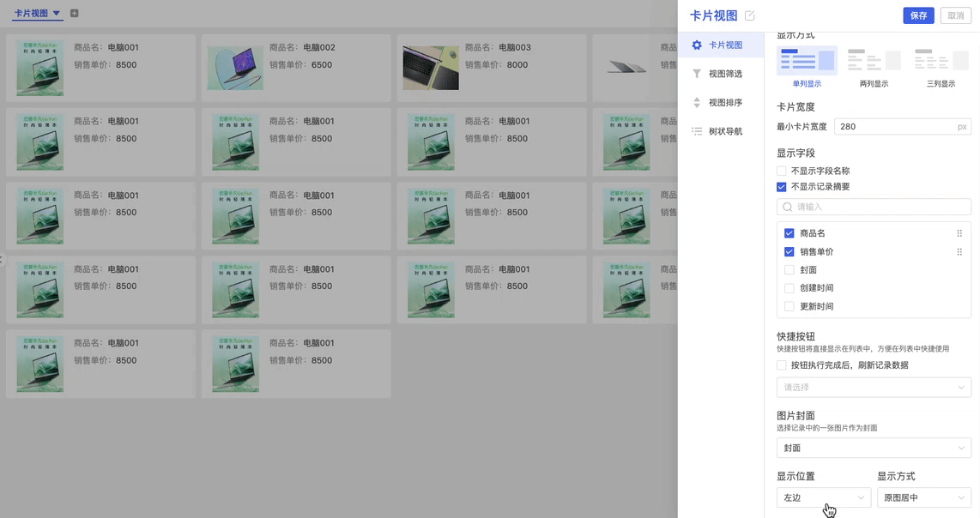Screen dimensions: 980x518
Task: Open the 快捷按钮 请选择 dropdown
Action: [874, 388]
